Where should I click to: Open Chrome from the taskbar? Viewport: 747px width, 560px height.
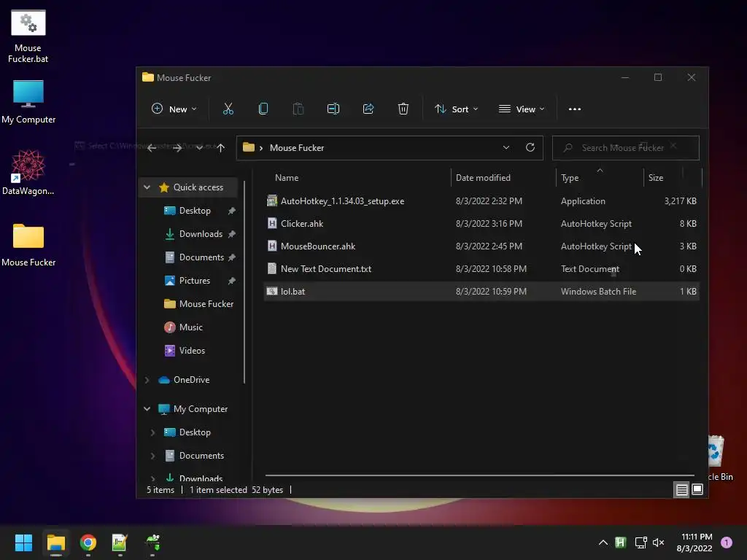coord(88,542)
